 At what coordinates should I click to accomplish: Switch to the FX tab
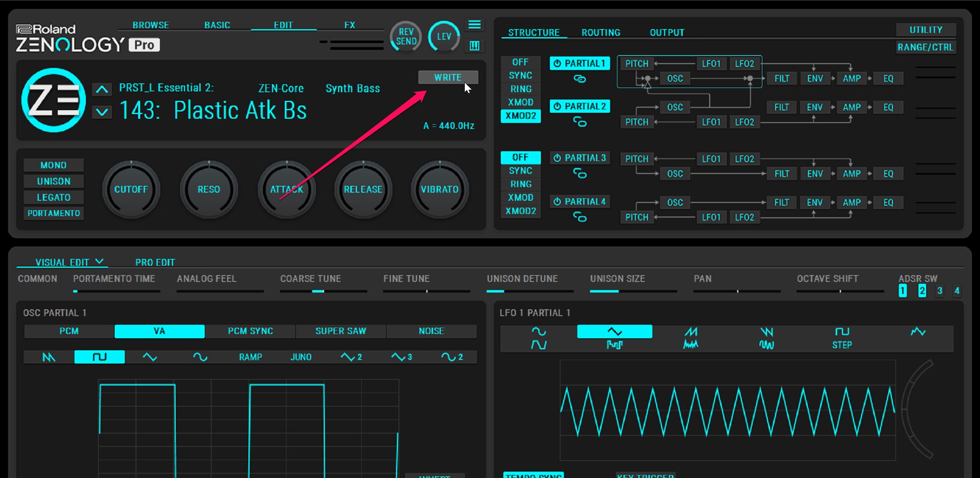pyautogui.click(x=350, y=25)
